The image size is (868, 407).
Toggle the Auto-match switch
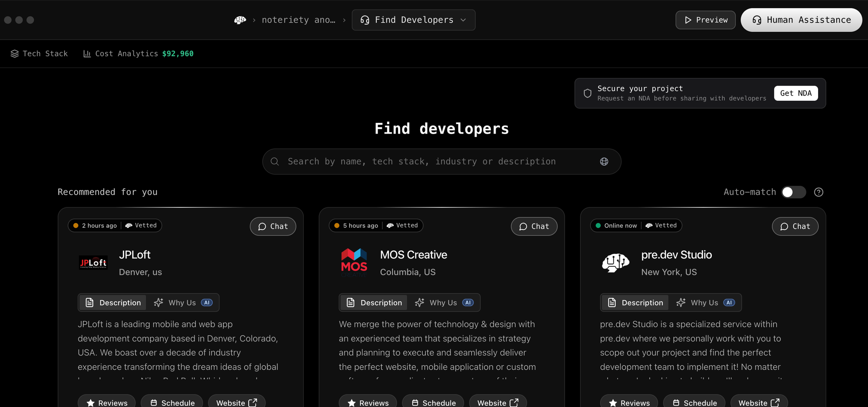(x=793, y=192)
